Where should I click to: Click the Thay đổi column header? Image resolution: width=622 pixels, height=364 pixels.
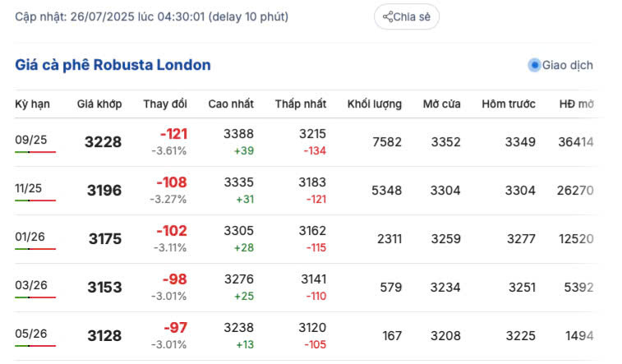(x=164, y=104)
